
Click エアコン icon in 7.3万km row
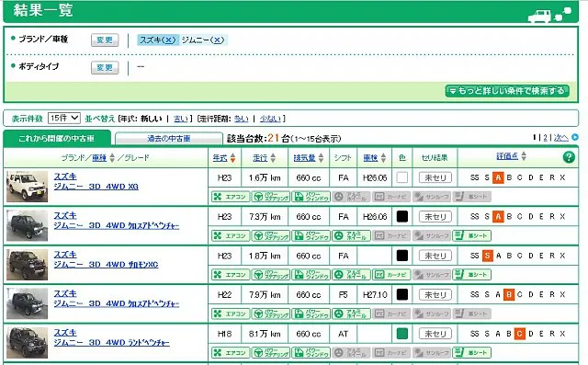[231, 235]
